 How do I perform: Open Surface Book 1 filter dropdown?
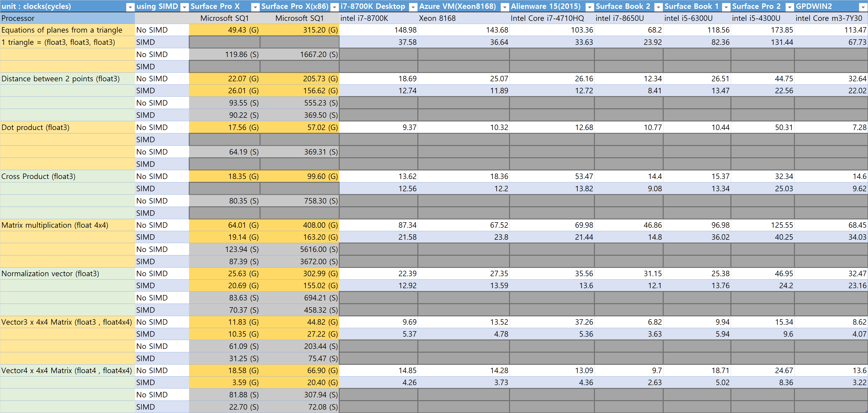tap(726, 7)
